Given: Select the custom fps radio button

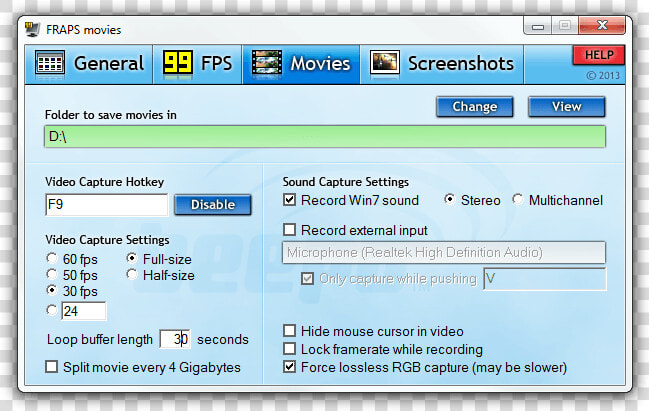Looking at the screenshot, I should click(51, 310).
